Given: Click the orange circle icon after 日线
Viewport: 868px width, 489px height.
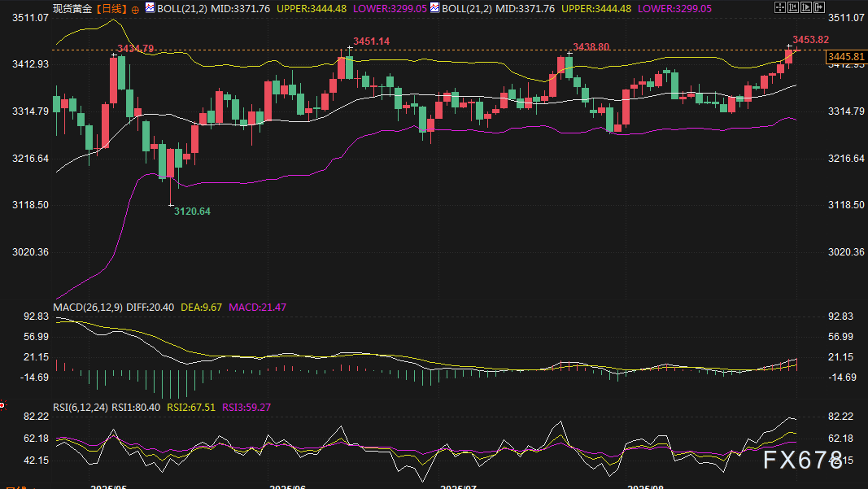Looking at the screenshot, I should [134, 9].
